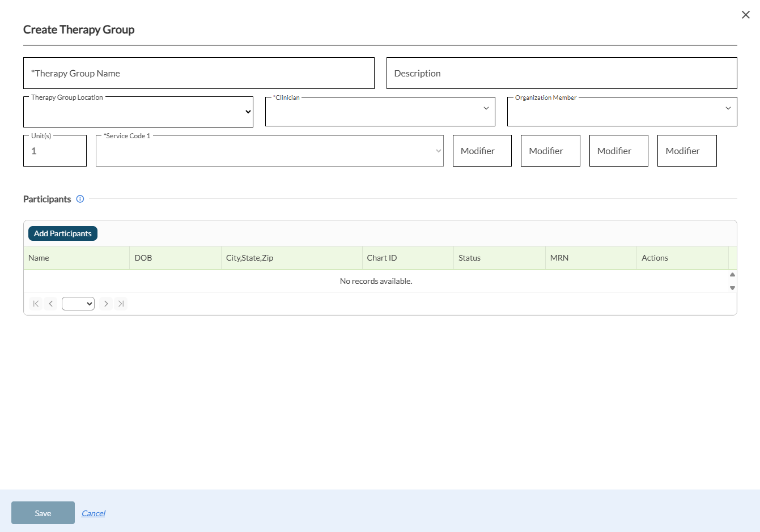Go to last page of participants
Screen dimensions: 760x532
click(121, 304)
